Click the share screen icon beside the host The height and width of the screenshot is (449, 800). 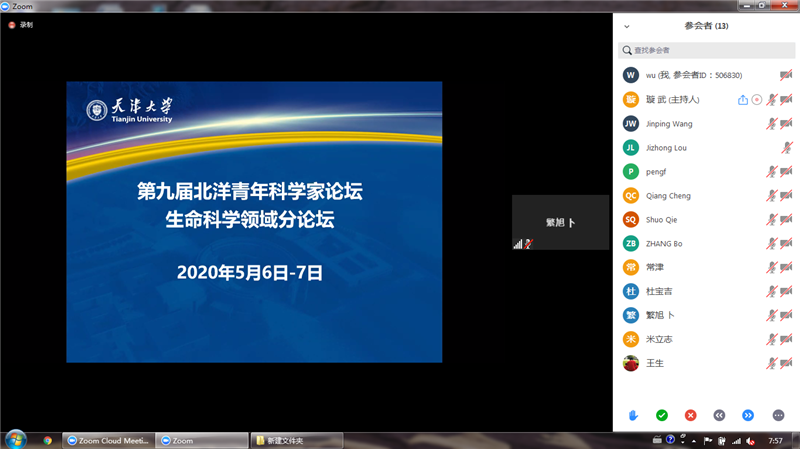742,100
